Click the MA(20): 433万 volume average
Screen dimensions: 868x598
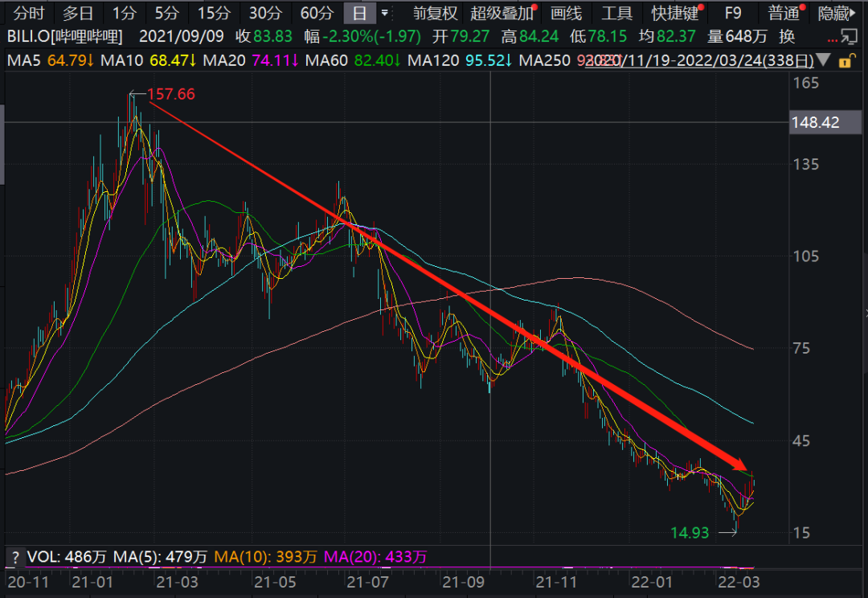click(375, 556)
